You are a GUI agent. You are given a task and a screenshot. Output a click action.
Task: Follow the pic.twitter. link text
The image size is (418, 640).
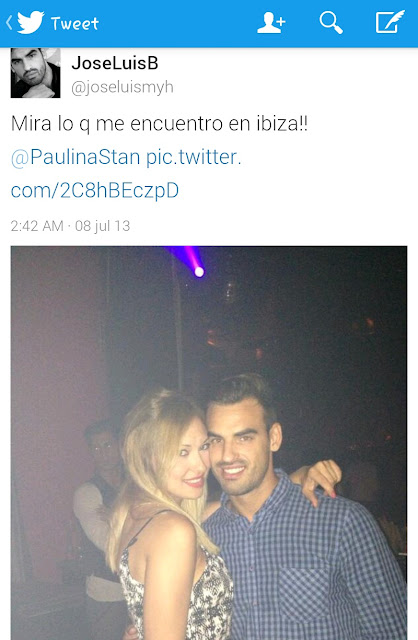point(193,157)
